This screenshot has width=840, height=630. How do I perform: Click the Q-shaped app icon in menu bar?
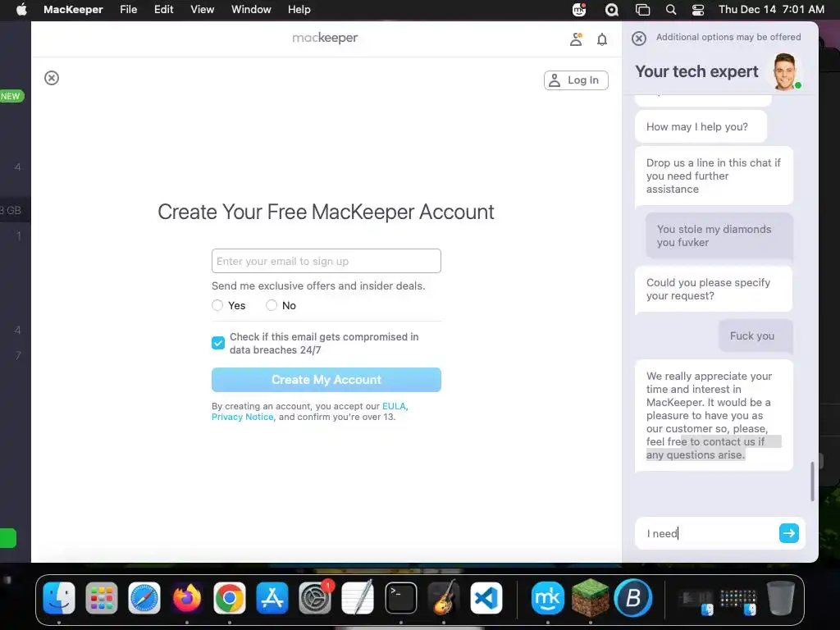pyautogui.click(x=611, y=10)
